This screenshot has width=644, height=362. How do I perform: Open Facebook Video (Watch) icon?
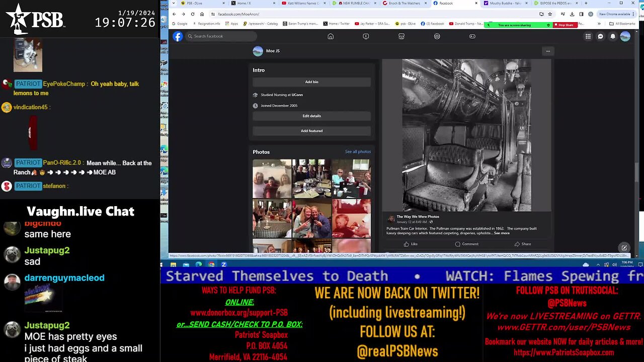click(366, 36)
